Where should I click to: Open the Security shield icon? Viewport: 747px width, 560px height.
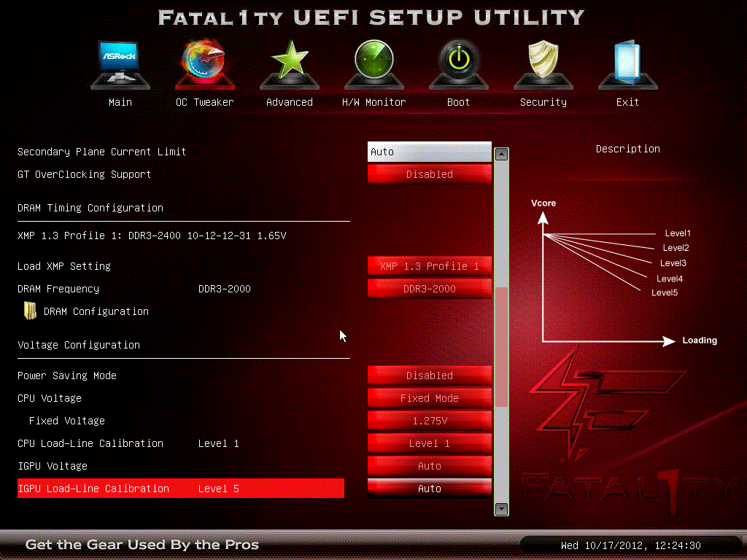click(543, 64)
